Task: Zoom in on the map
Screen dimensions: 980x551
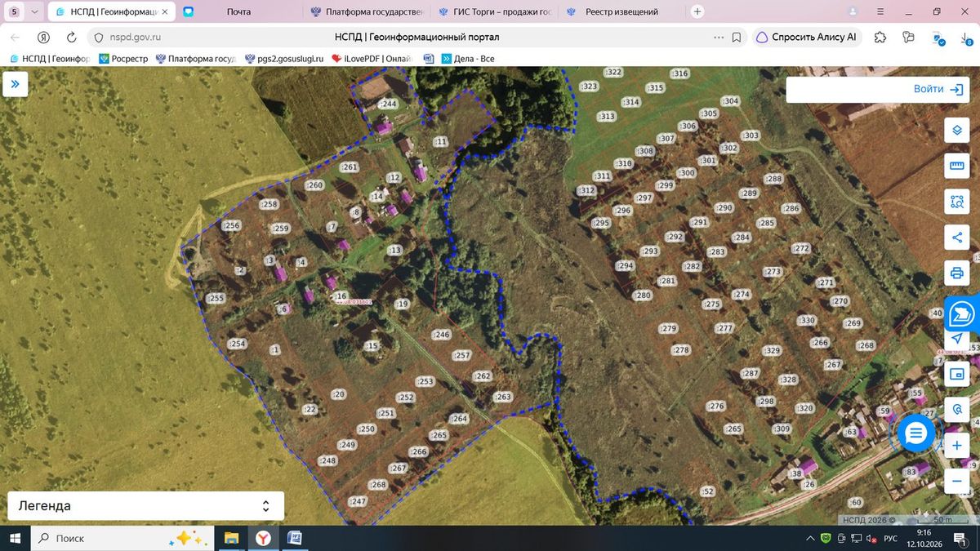Action: pos(956,446)
